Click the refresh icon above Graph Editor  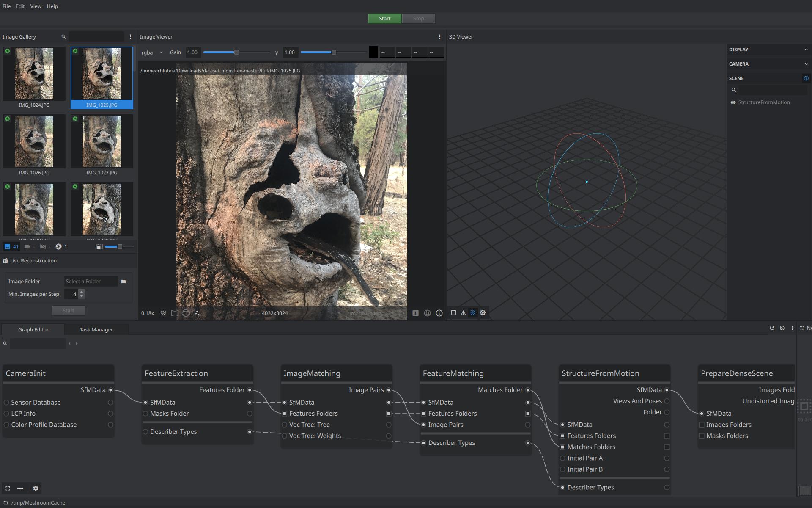click(x=772, y=328)
